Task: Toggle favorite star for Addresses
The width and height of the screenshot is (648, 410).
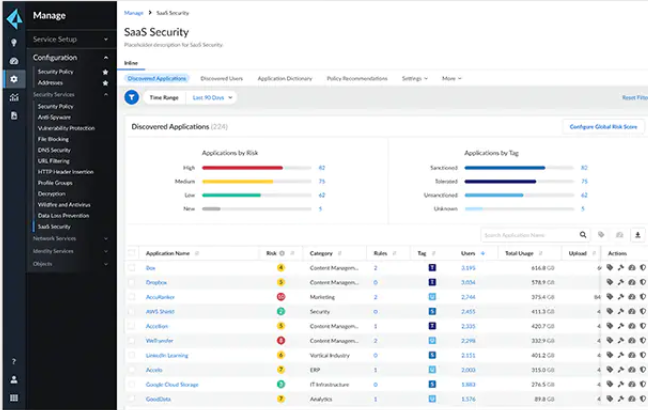Action: coord(105,83)
